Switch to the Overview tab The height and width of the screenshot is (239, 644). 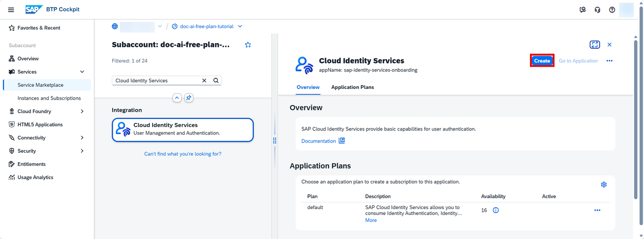tap(308, 87)
